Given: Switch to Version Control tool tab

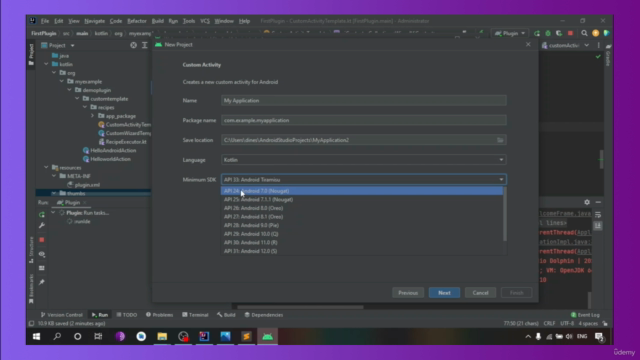Looking at the screenshot, I should click(62, 315).
